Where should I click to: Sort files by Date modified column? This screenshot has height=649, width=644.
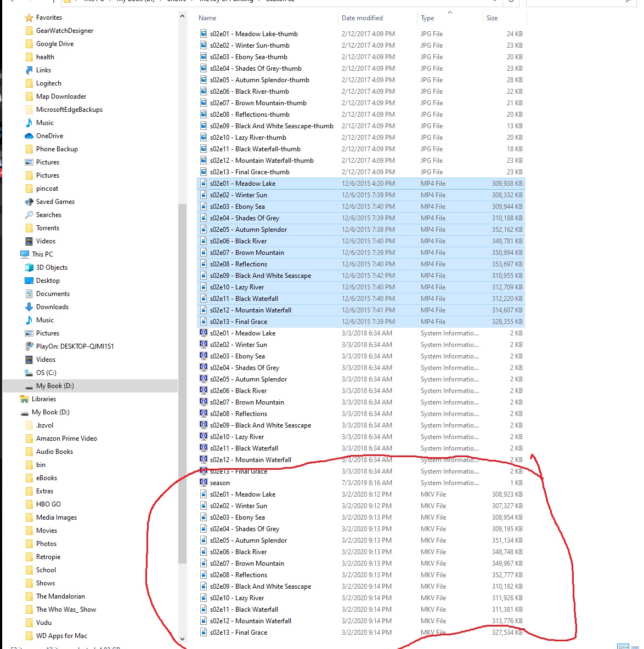click(362, 18)
